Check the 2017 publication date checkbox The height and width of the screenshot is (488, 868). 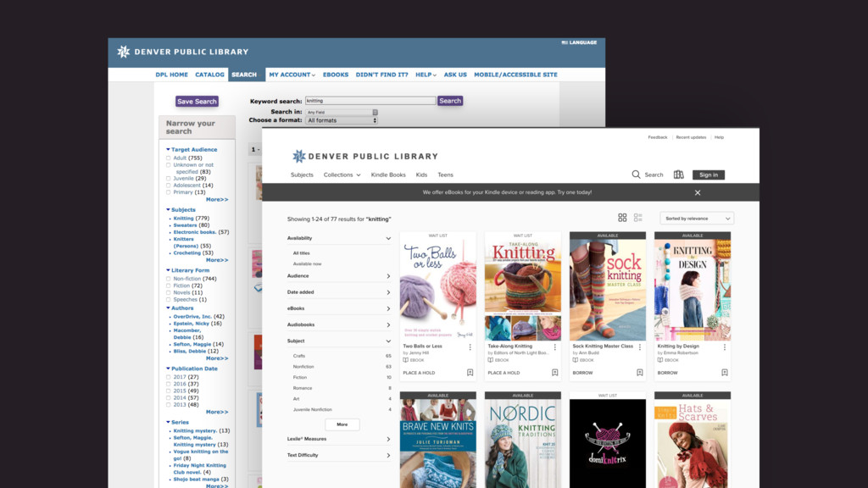[169, 377]
